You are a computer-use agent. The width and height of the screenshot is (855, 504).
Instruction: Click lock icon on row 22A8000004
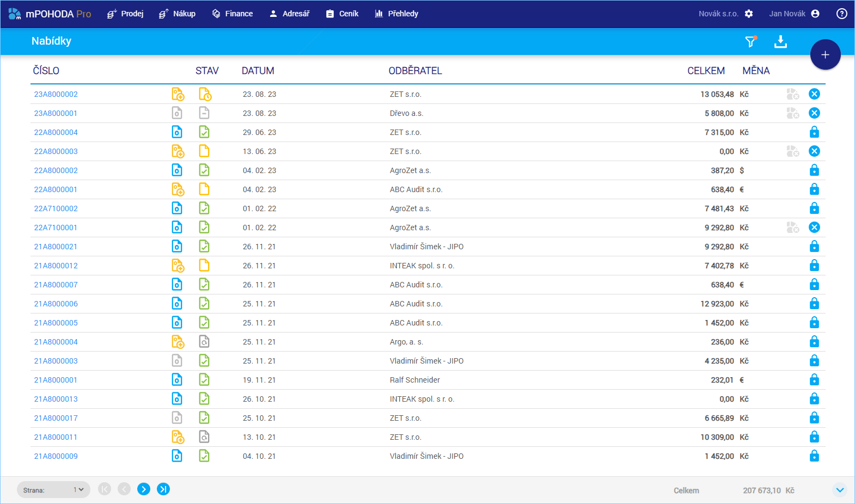coord(814,132)
